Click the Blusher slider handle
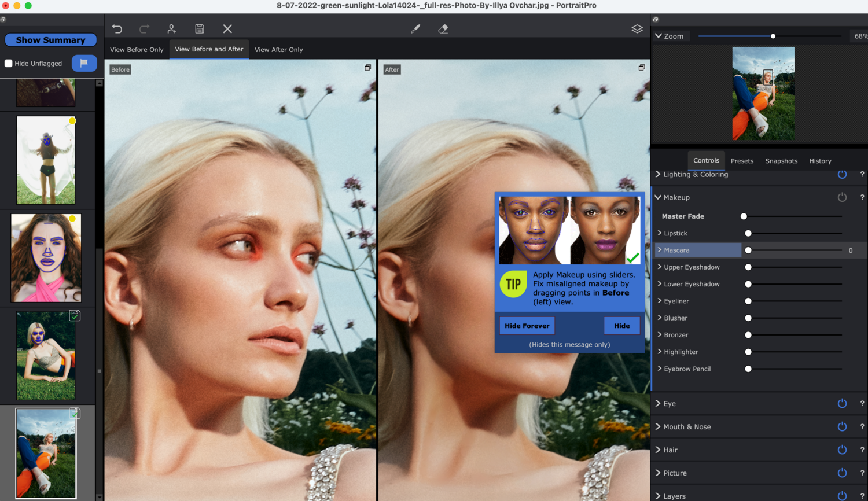 point(748,318)
